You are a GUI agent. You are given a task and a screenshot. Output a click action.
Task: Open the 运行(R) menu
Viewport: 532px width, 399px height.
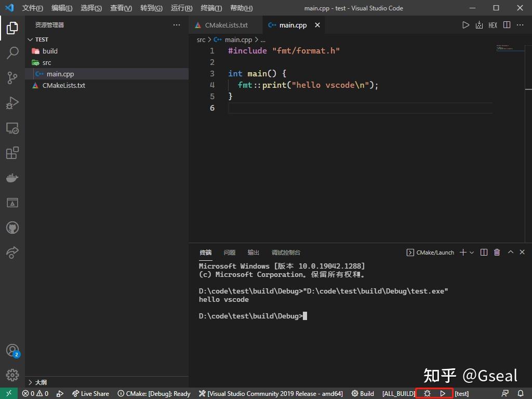181,8
